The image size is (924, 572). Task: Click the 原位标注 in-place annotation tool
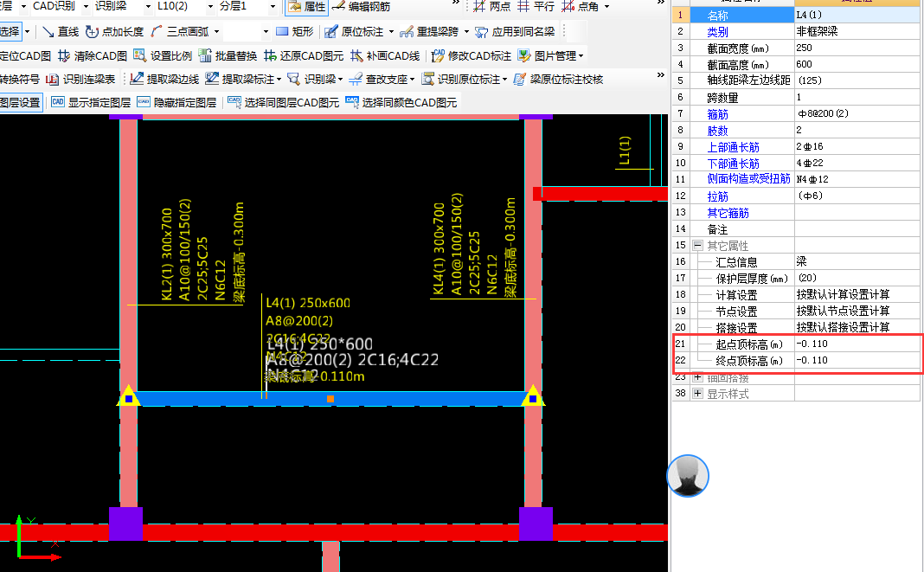[354, 31]
